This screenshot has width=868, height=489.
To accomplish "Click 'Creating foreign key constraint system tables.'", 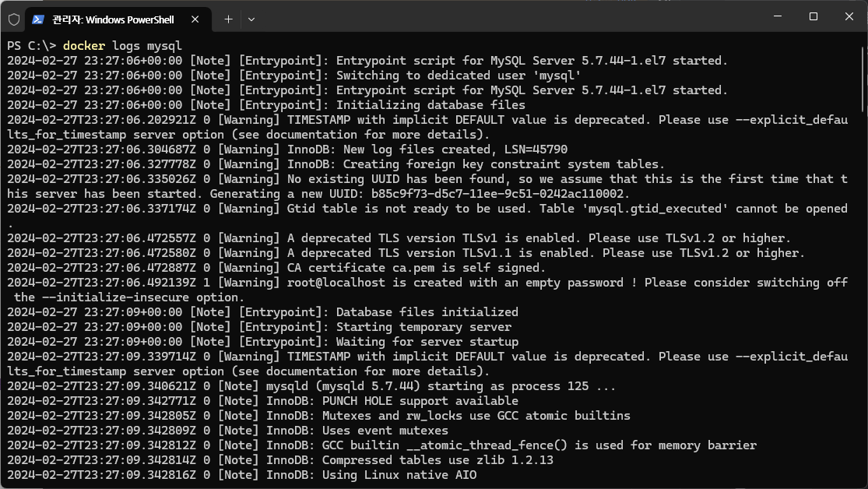I will pyautogui.click(x=504, y=164).
